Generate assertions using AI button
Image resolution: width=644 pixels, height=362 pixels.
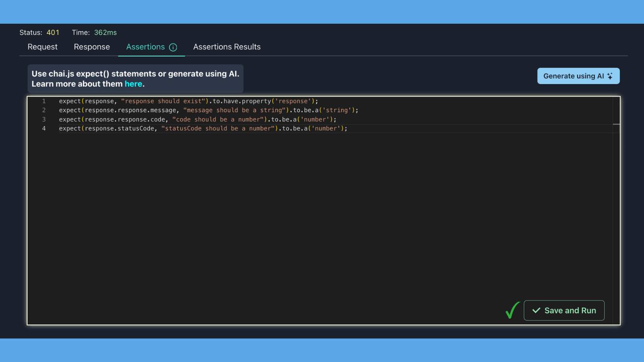pos(578,76)
